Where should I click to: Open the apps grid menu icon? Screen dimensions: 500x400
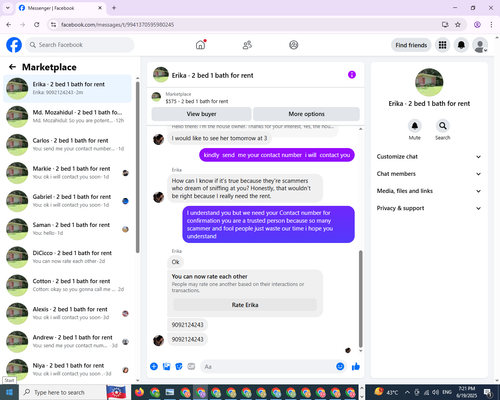442,45
